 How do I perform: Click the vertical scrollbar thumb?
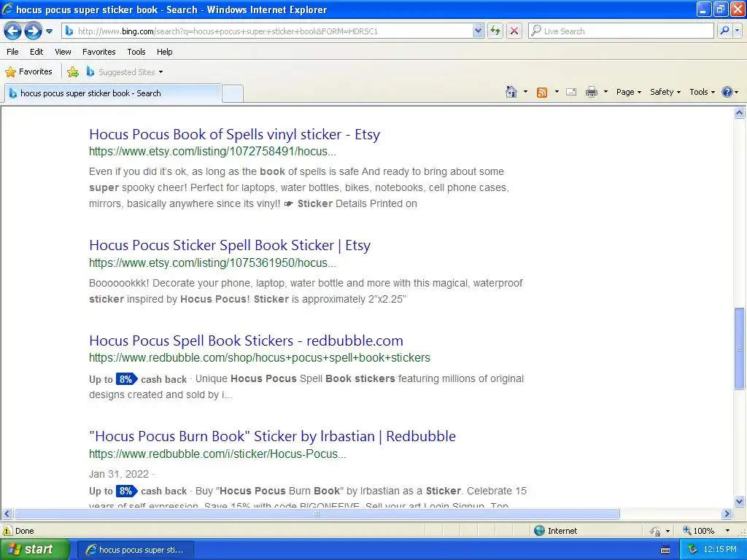tap(740, 348)
